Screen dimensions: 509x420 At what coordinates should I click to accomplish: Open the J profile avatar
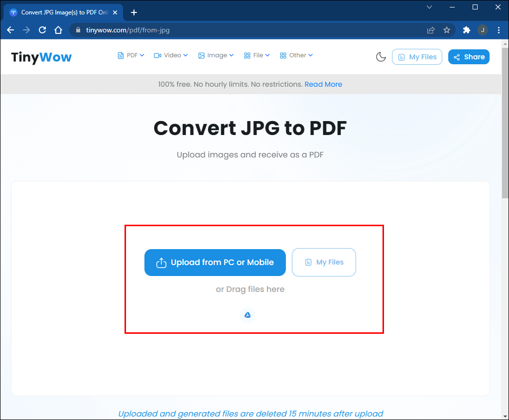click(x=483, y=30)
